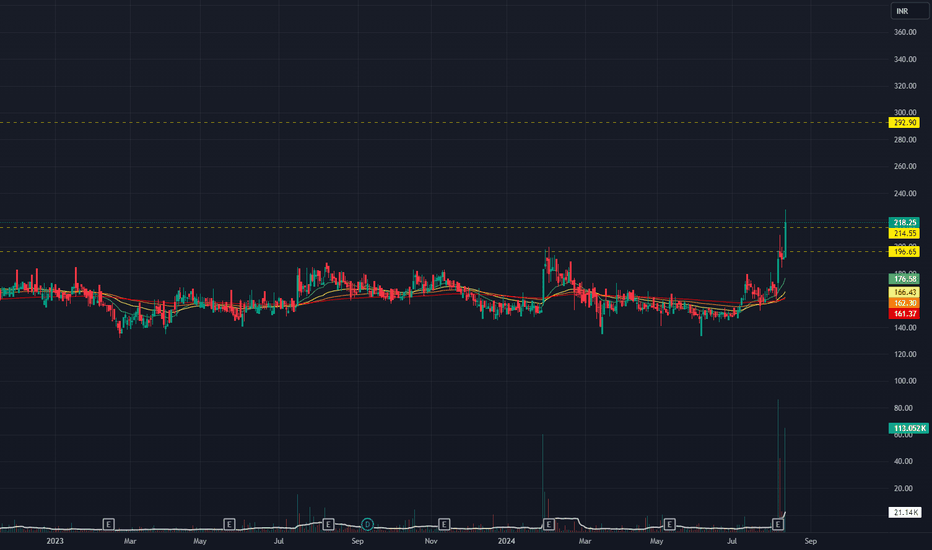Click the 2023 label on the time axis
The height and width of the screenshot is (550, 932).
[x=55, y=541]
